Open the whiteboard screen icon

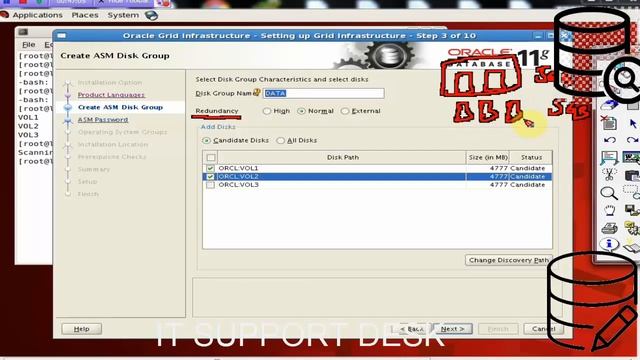click(x=609, y=158)
